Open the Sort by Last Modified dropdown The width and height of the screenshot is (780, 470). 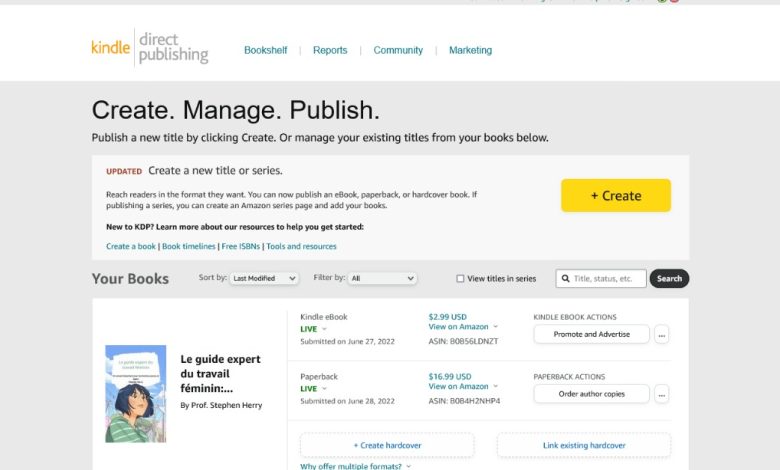coord(264,279)
